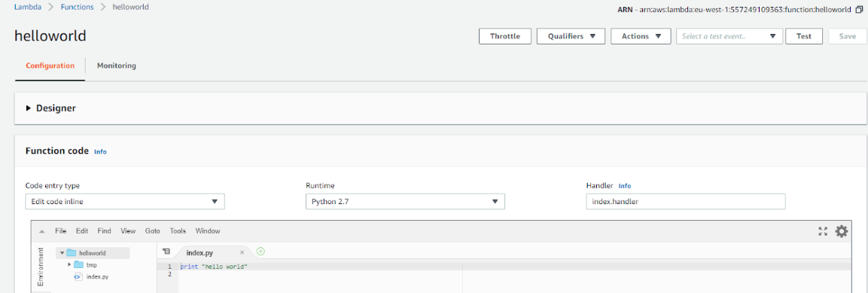Click the Save button
Screen dimensions: 868x293
(x=847, y=36)
